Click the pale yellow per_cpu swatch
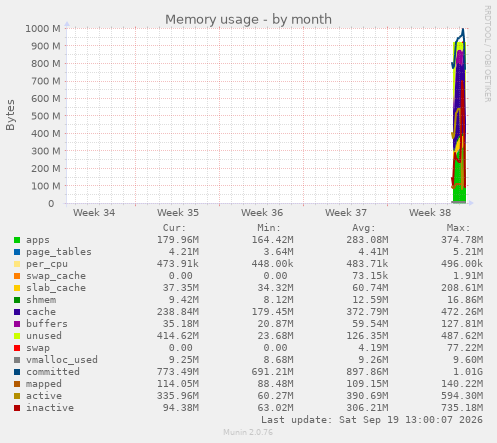The width and height of the screenshot is (497, 443). tap(17, 264)
